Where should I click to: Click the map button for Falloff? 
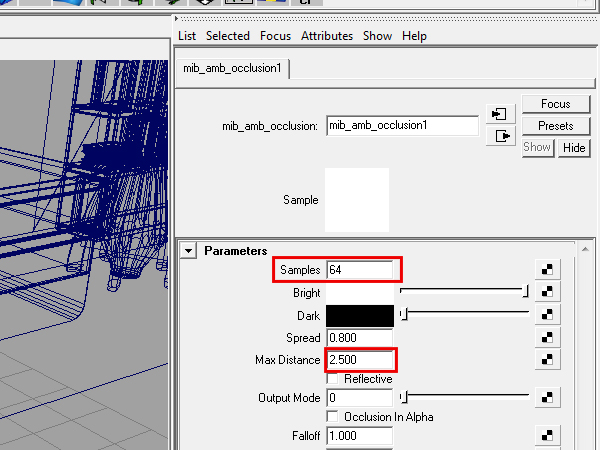click(x=548, y=435)
